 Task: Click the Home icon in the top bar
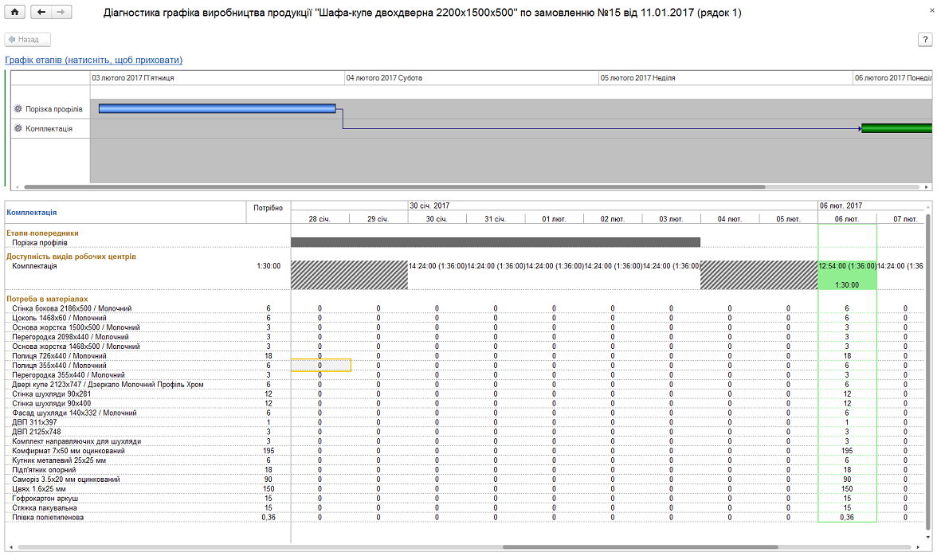[x=15, y=12]
